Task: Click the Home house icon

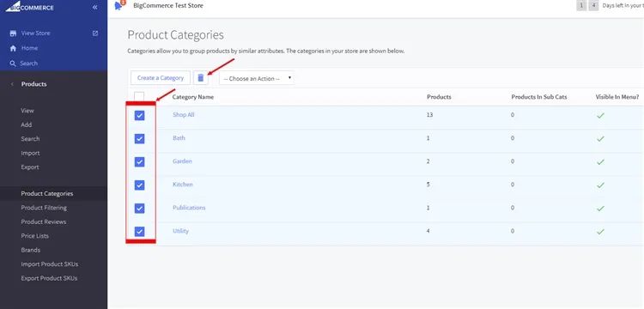Action: (13, 48)
